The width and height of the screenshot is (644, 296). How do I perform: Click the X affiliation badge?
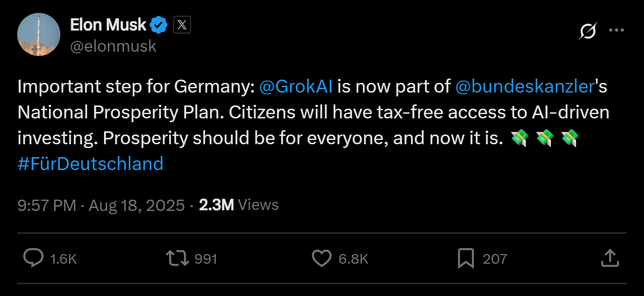click(x=182, y=25)
